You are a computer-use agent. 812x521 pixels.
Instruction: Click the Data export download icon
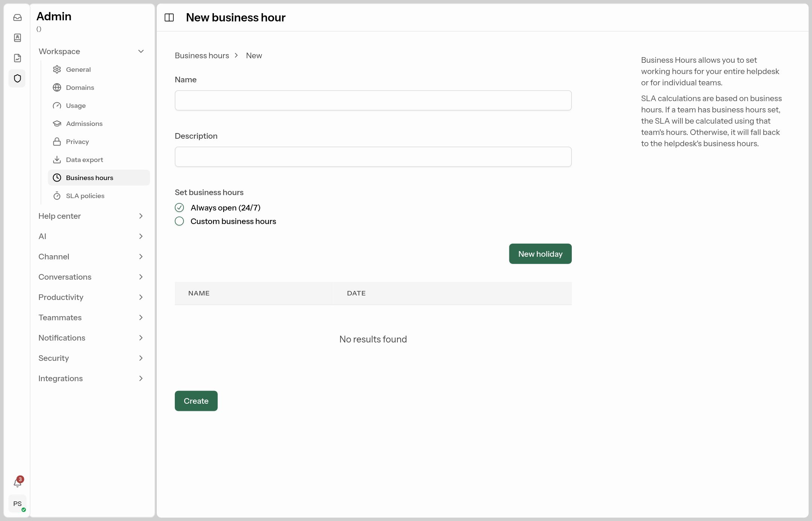click(57, 160)
